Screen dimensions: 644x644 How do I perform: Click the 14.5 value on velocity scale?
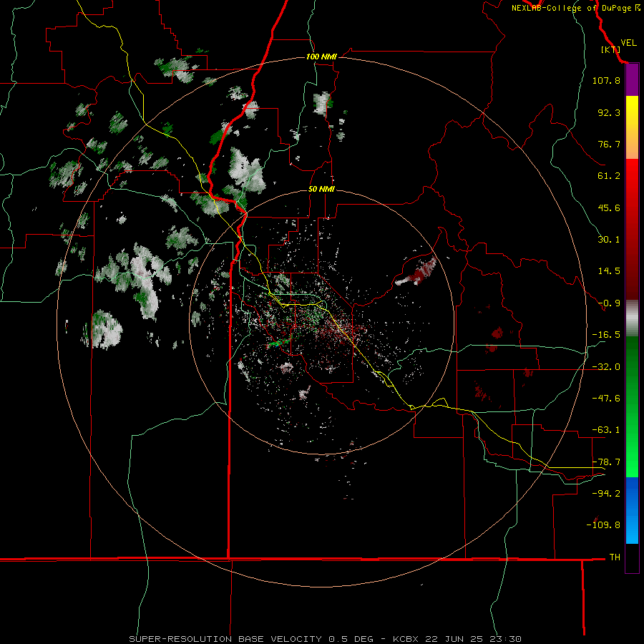609,271
